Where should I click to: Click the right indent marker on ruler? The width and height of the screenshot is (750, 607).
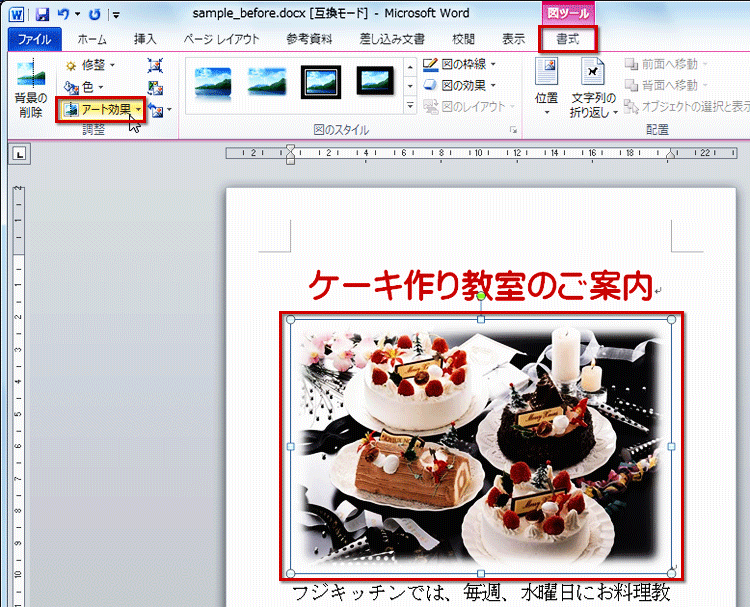pos(671,154)
